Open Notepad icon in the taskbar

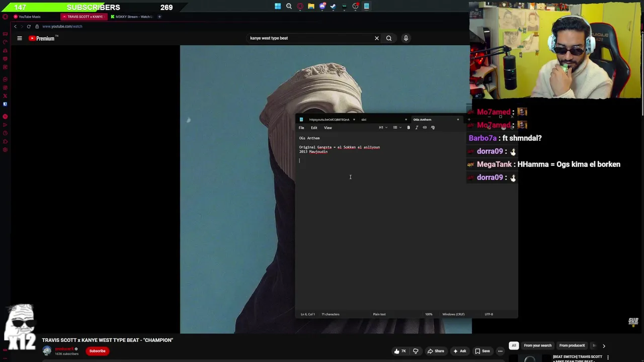click(x=366, y=6)
